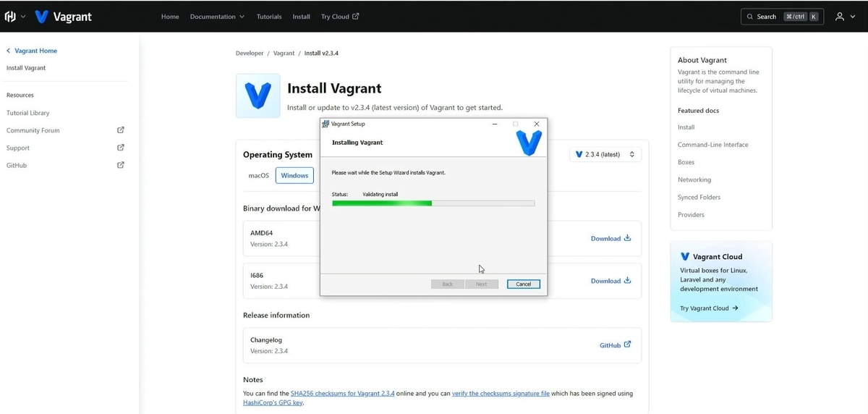Click 'Validating install' status text
Image resolution: width=868 pixels, height=414 pixels.
pos(380,194)
